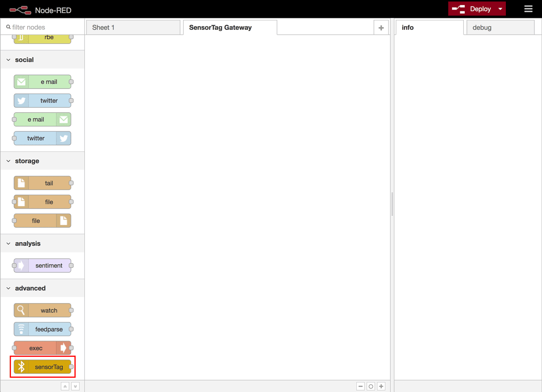The height and width of the screenshot is (392, 542).
Task: Select the feedparse node
Action: click(42, 329)
